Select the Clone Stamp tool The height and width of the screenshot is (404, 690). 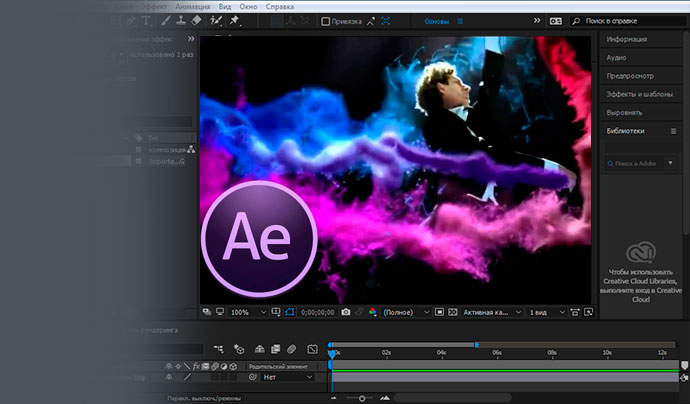click(180, 20)
